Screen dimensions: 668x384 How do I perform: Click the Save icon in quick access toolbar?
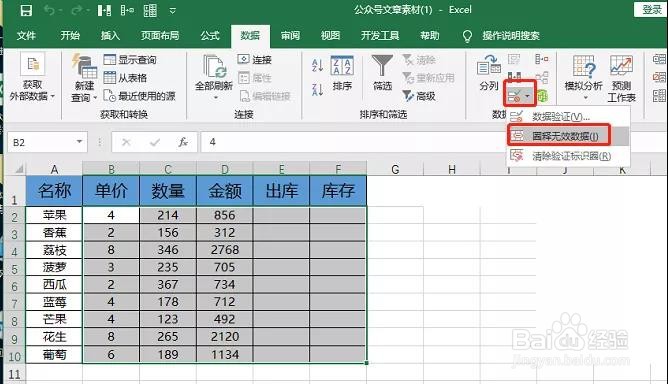[x=26, y=11]
